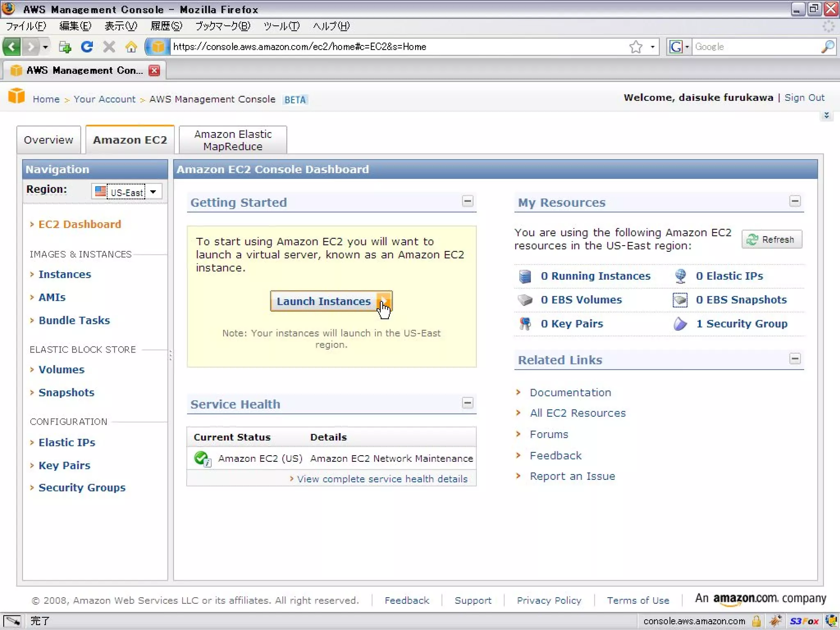
Task: Click the Sign Out link
Action: [804, 98]
